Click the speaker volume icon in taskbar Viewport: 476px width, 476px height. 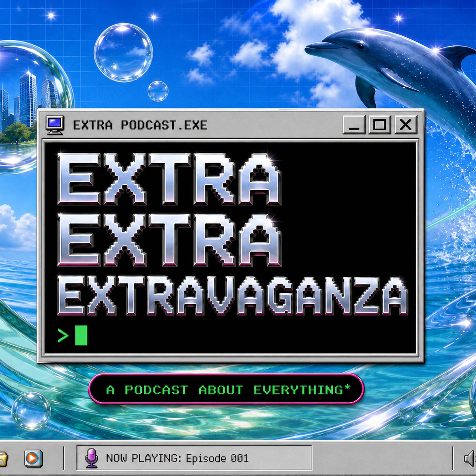click(470, 459)
